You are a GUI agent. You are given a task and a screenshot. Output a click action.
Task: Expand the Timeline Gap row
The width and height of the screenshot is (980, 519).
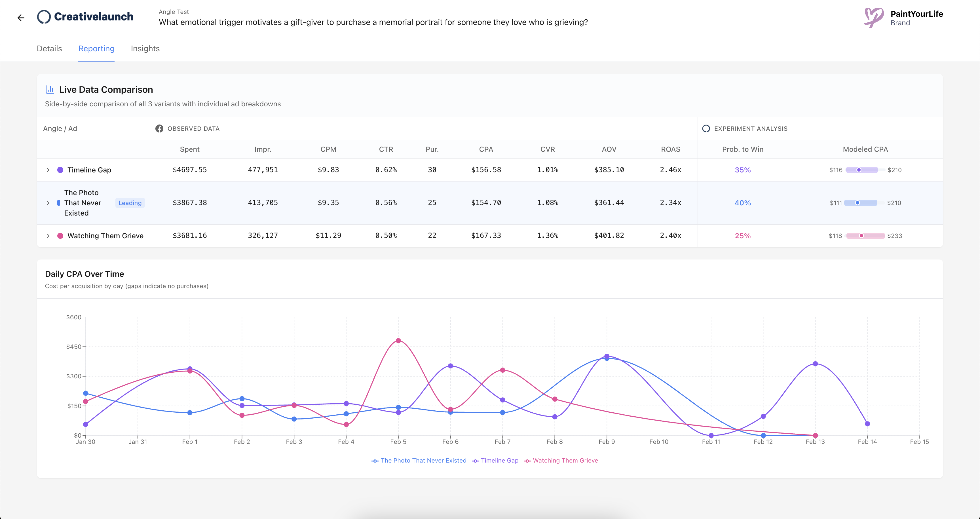point(48,170)
